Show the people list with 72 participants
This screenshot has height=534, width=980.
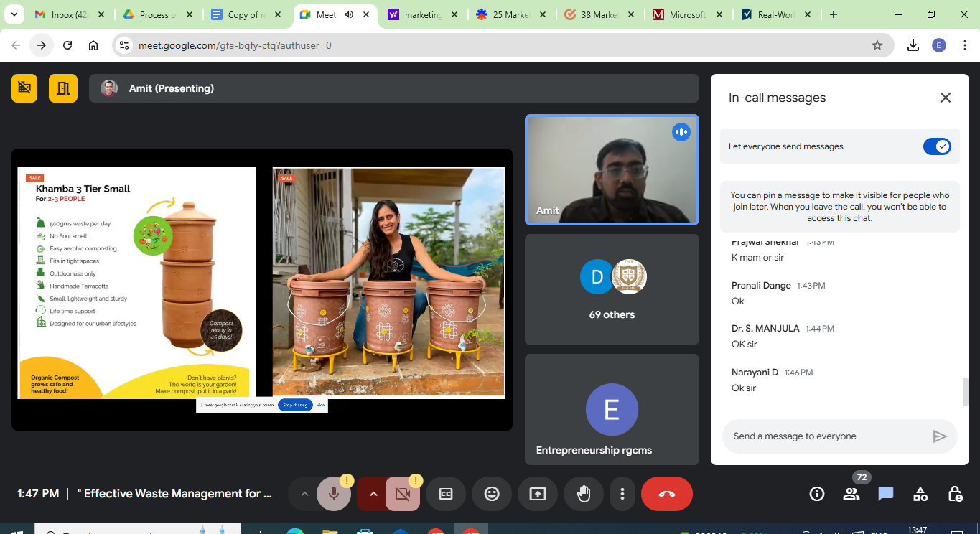pyautogui.click(x=851, y=494)
